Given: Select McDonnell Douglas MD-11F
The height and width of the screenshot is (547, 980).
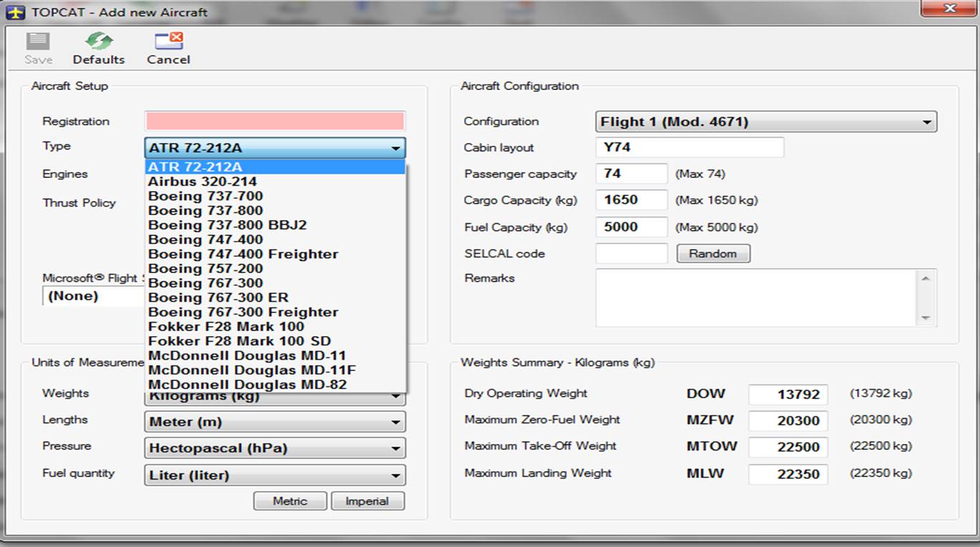Looking at the screenshot, I should 275,370.
